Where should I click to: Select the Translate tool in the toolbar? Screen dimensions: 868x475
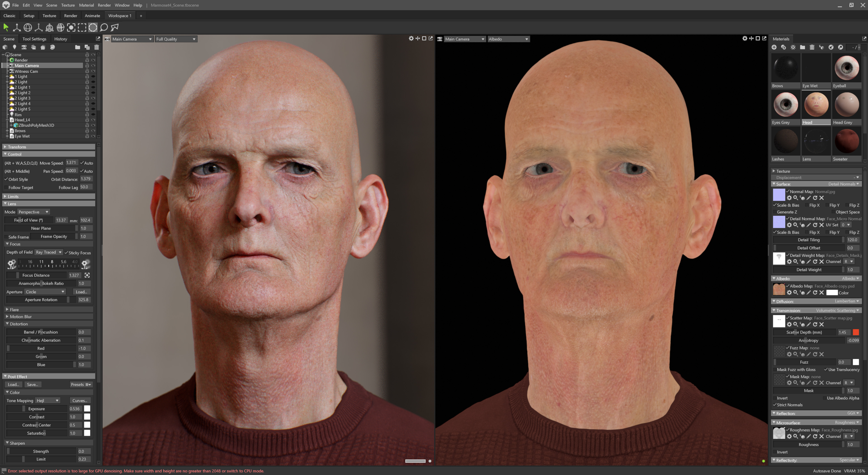pos(17,28)
